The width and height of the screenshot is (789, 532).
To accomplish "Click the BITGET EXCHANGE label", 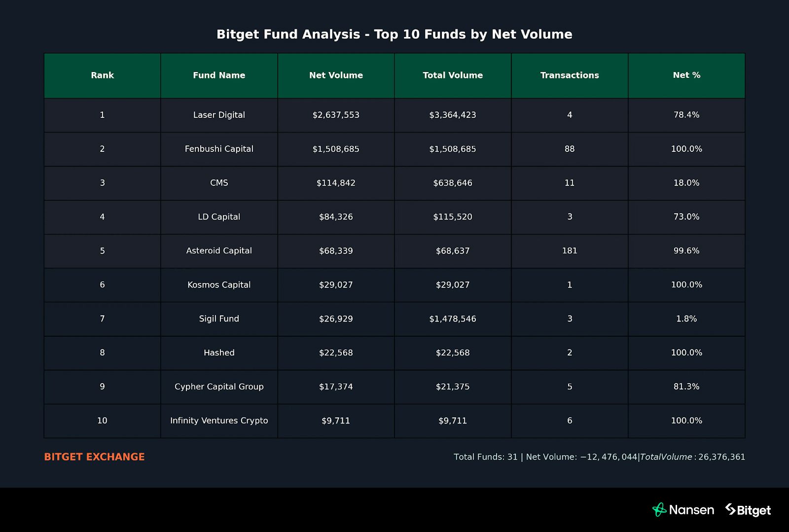I will [94, 457].
